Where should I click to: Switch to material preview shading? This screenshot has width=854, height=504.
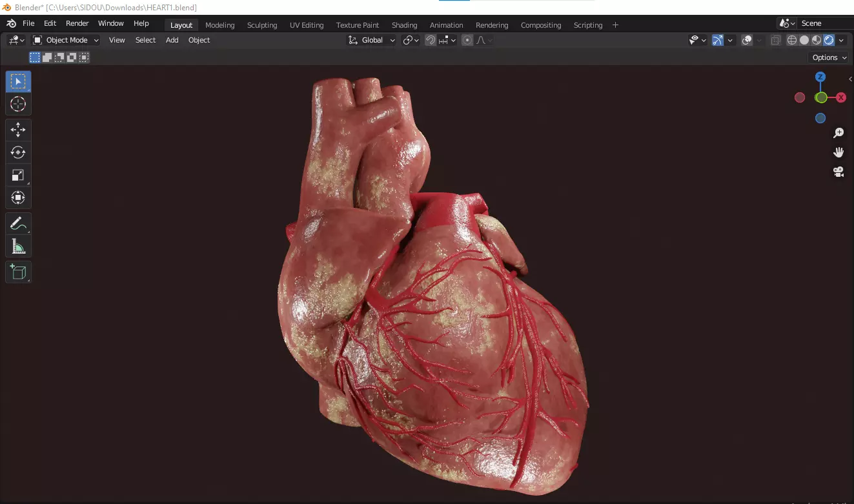817,40
